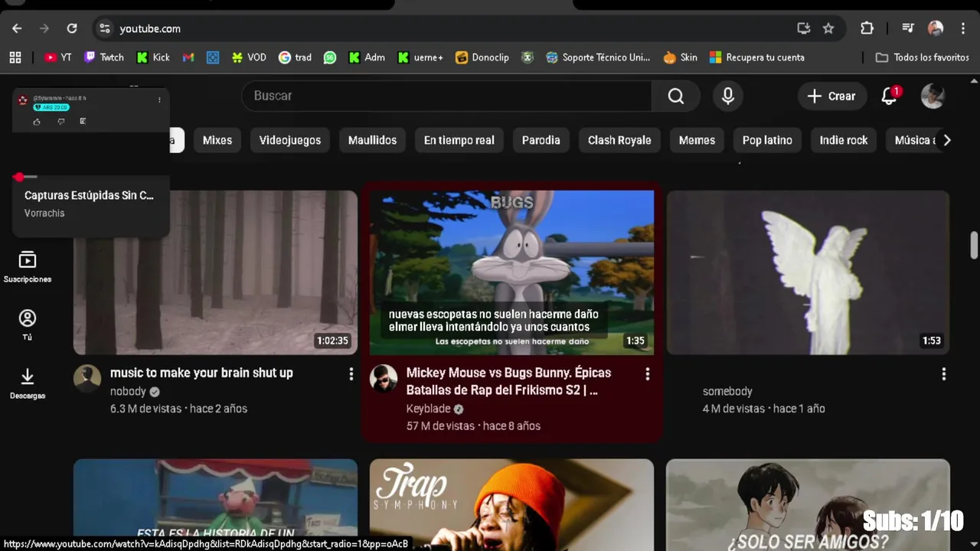This screenshot has width=980, height=551.
Task: Open the Donoclip bookmark
Action: click(x=482, y=57)
